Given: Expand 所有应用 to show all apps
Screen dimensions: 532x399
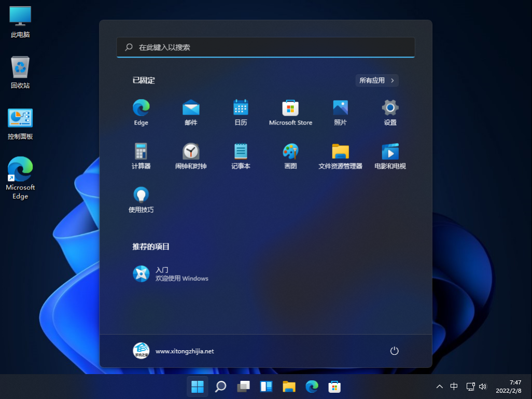Looking at the screenshot, I should (x=377, y=80).
